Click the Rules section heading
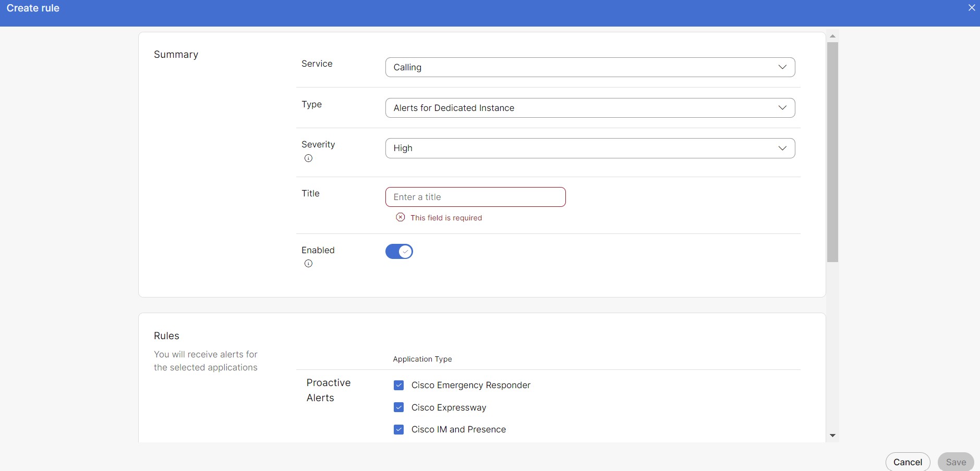Viewport: 980px width, 471px height. [166, 336]
